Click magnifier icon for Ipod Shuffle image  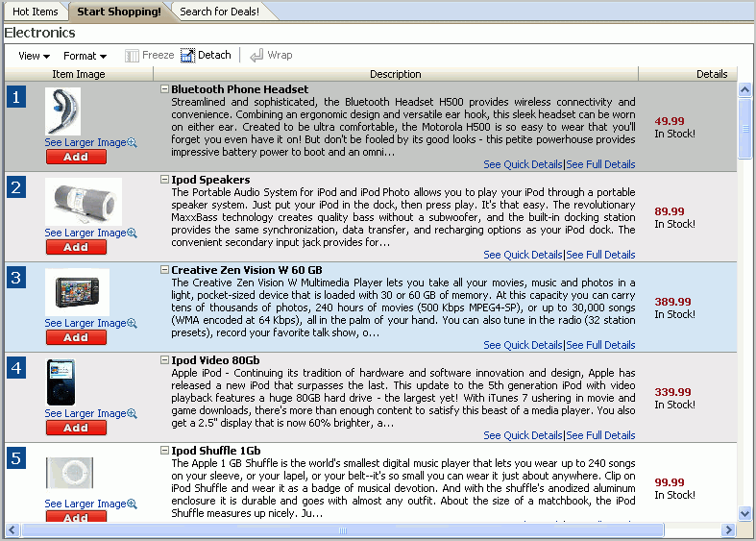point(133,504)
